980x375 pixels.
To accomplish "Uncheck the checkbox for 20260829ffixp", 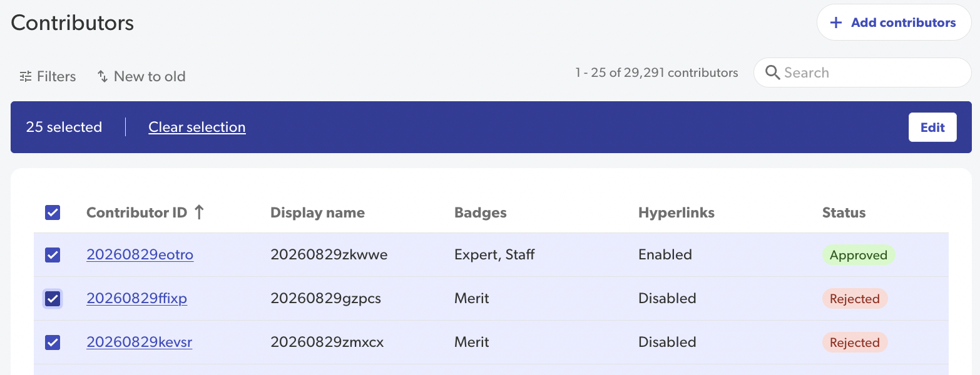I will [53, 299].
